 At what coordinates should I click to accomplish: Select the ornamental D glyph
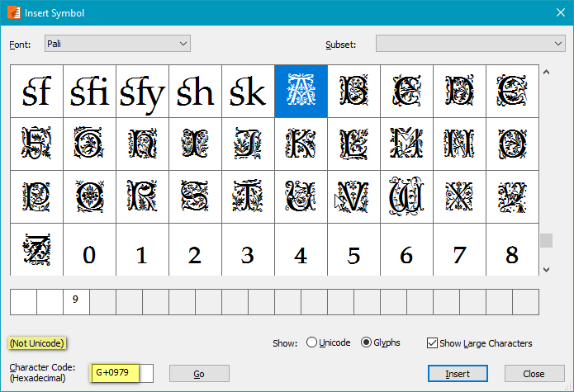(x=459, y=92)
